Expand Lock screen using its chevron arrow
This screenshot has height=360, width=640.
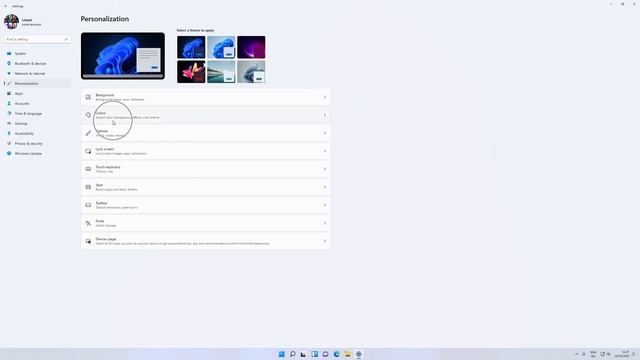[x=325, y=151]
